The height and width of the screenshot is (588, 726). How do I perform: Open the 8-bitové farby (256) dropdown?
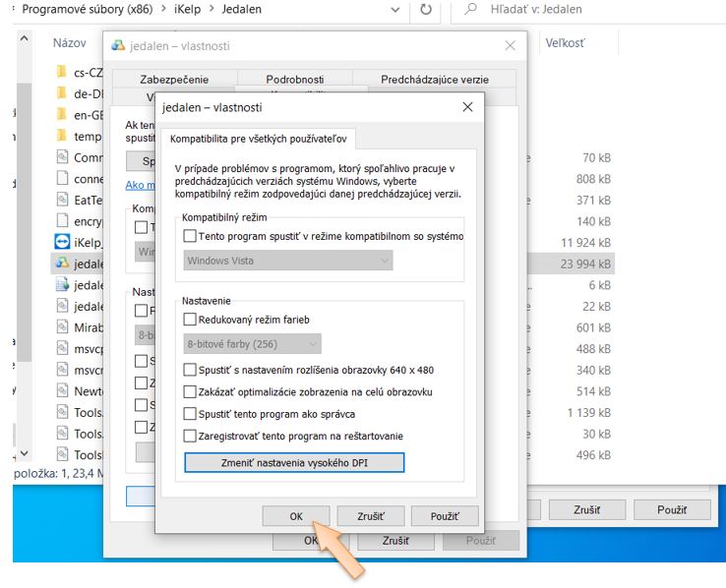point(253,344)
